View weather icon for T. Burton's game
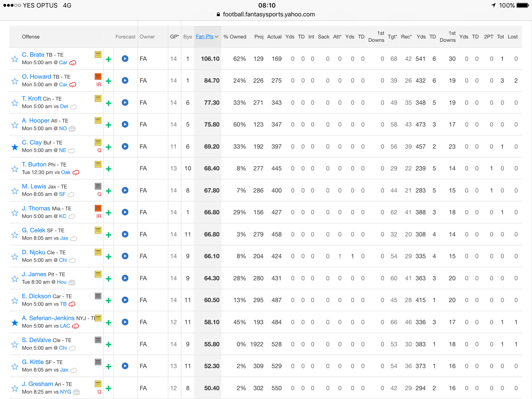Screen dimensions: 532x399 (76, 172)
